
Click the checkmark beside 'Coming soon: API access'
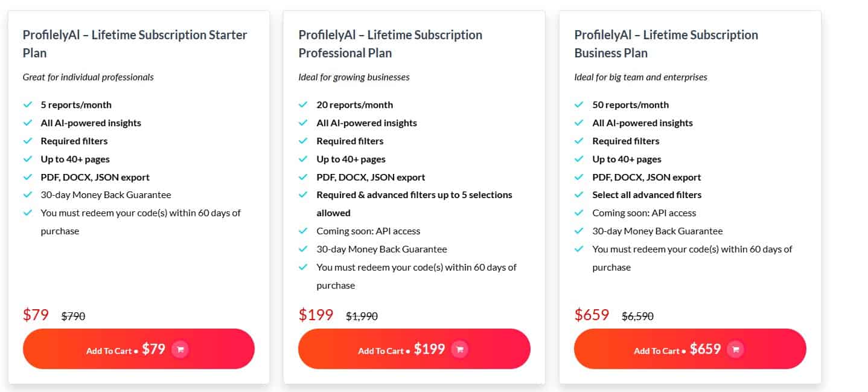pos(303,231)
